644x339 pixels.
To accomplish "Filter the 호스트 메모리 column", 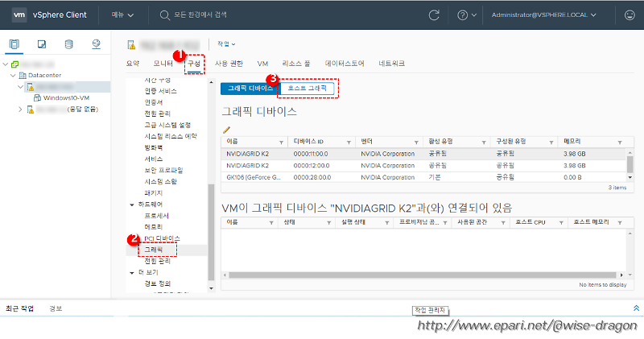I will pos(620,223).
